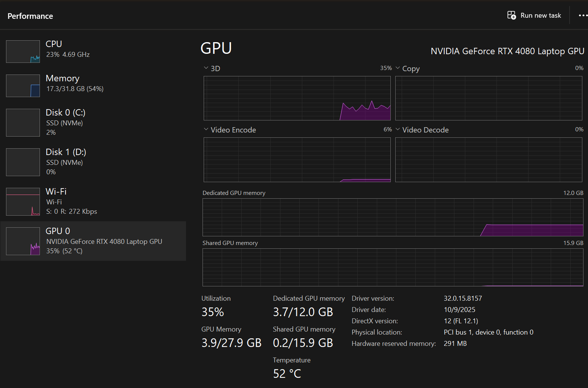Image resolution: width=588 pixels, height=388 pixels.
Task: Click the 3D utilization graph
Action: (297, 98)
